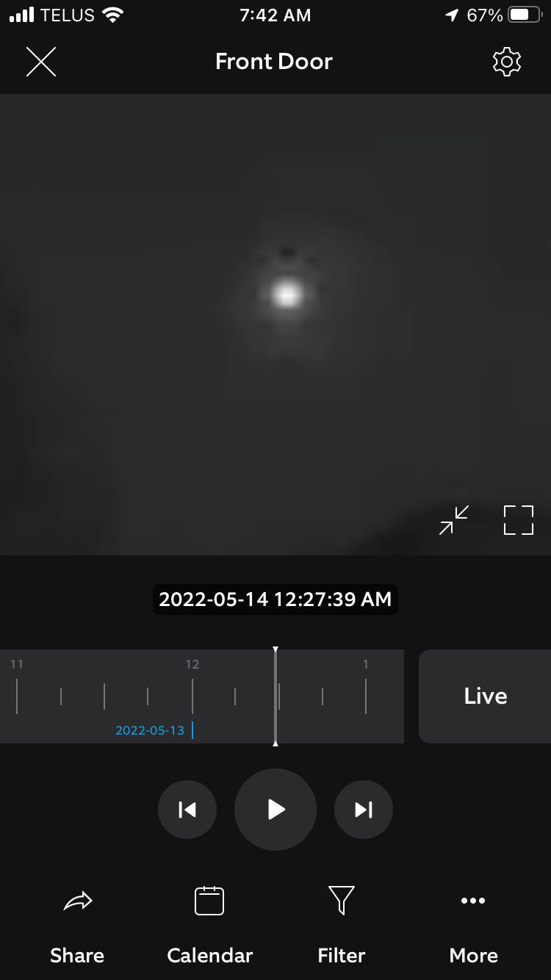Tap the Share label
Screen dimensions: 551x980
click(77, 956)
